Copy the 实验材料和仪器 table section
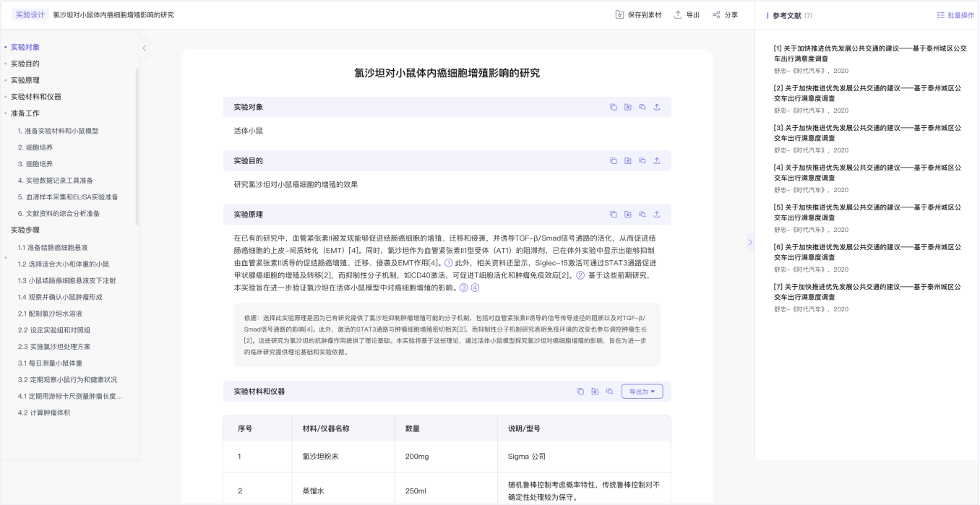This screenshot has width=980, height=505. (x=580, y=392)
